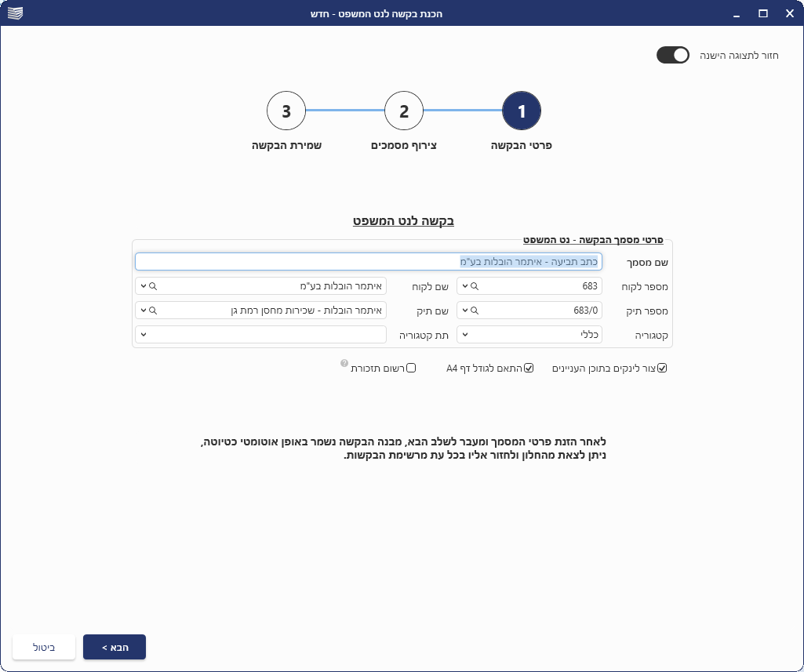The height and width of the screenshot is (672, 804).
Task: Click the ביטול cancel button
Action: click(x=44, y=647)
